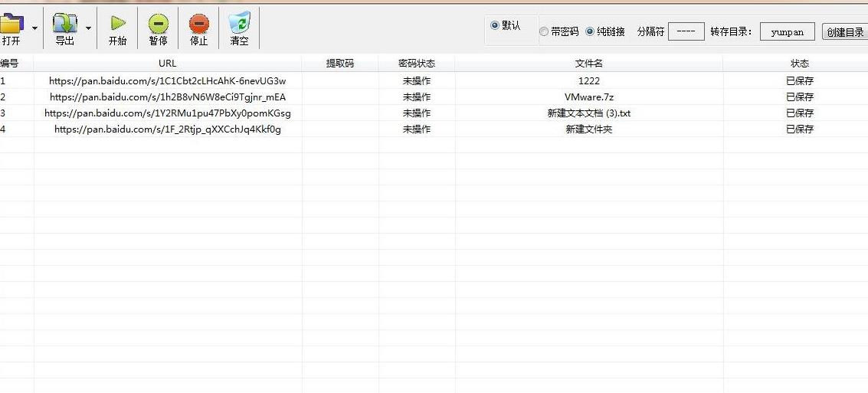
Task: Pause transfers with 暂停 icon
Action: pos(159,24)
